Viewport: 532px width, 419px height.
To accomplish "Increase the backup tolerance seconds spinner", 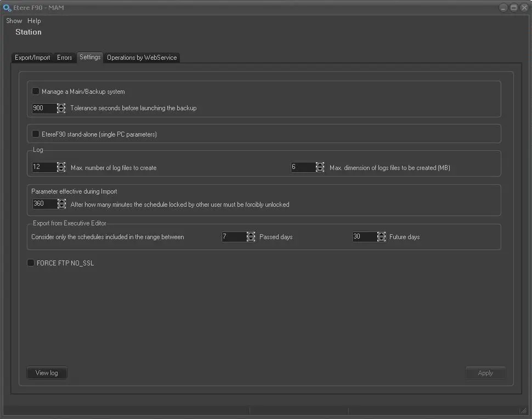I will pos(61,106).
